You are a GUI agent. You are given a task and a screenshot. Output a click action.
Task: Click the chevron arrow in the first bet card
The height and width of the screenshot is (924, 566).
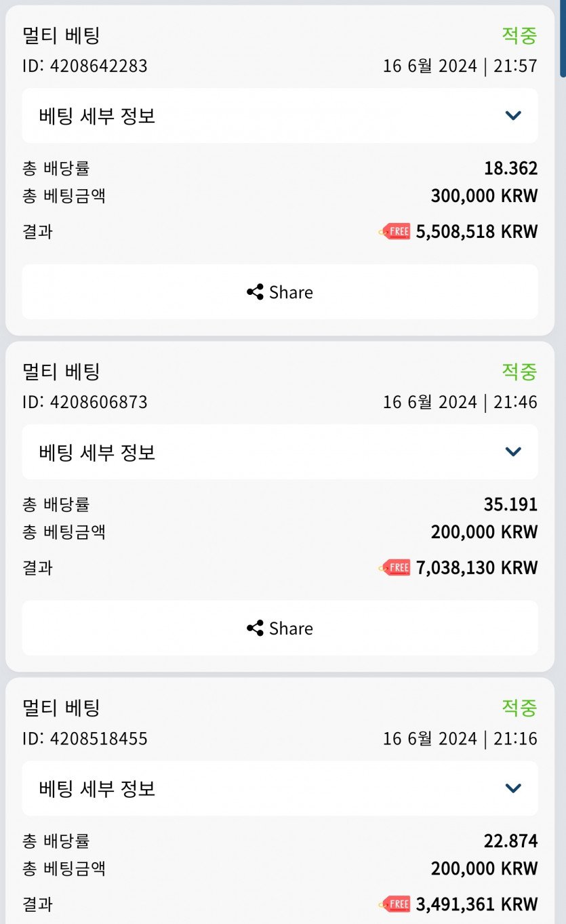point(513,116)
